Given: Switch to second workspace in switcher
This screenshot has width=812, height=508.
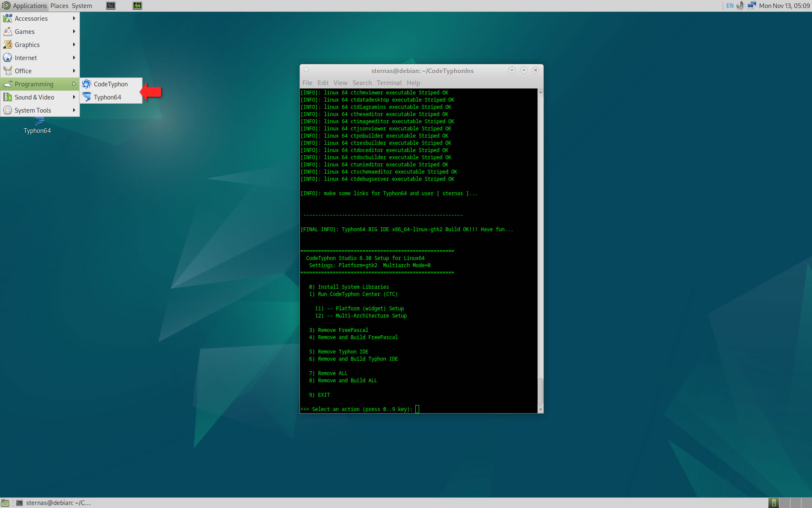Looking at the screenshot, I should click(x=785, y=503).
